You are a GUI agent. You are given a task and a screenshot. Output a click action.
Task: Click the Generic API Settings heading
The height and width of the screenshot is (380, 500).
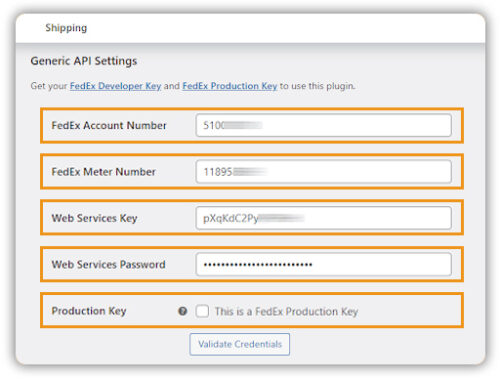pyautogui.click(x=84, y=61)
